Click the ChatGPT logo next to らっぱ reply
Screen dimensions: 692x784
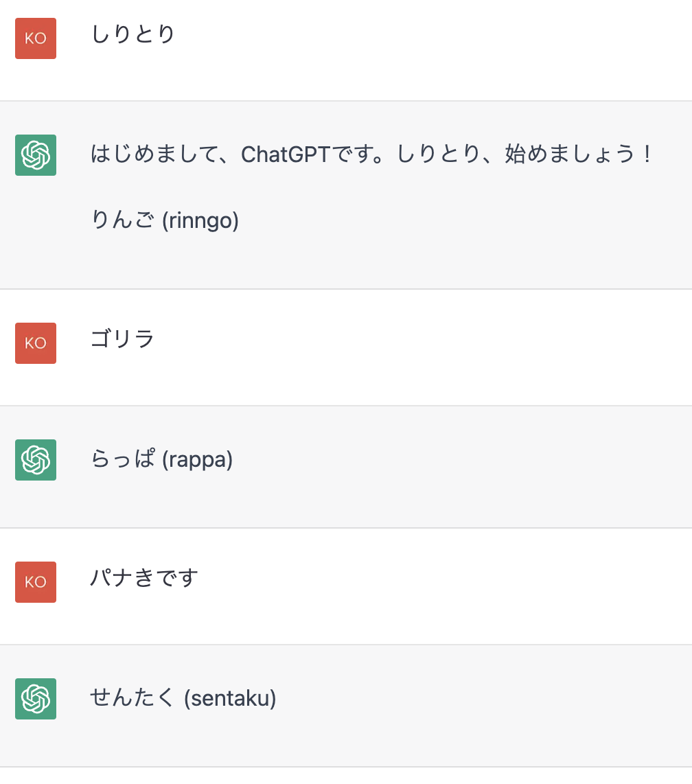(x=36, y=460)
